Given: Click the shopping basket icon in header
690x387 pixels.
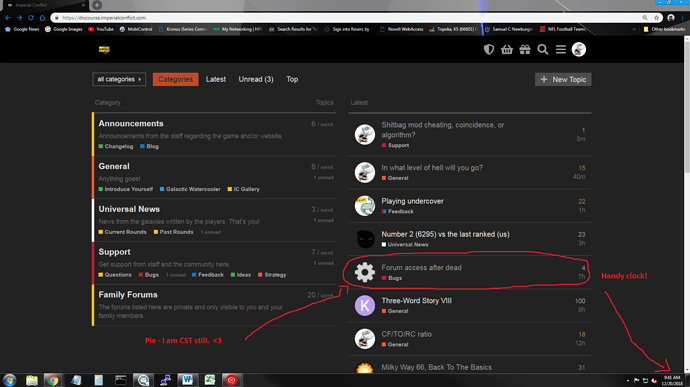Looking at the screenshot, I should coord(506,49).
